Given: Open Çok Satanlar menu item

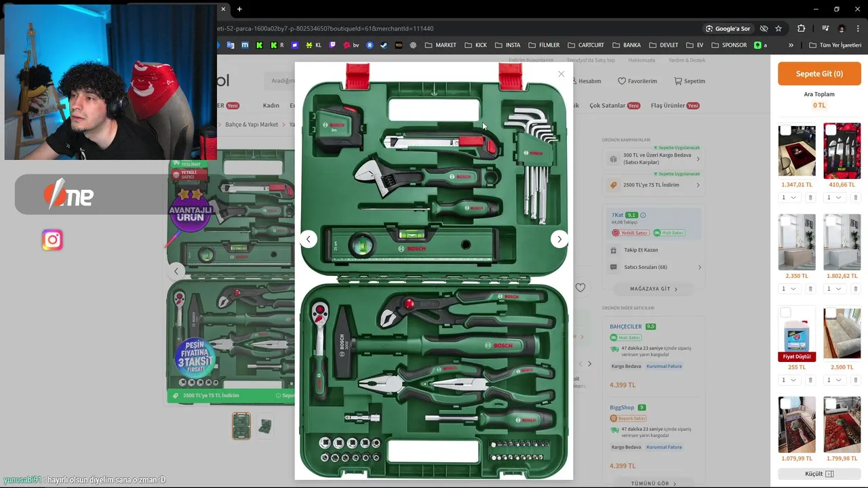Looking at the screenshot, I should [x=615, y=106].
